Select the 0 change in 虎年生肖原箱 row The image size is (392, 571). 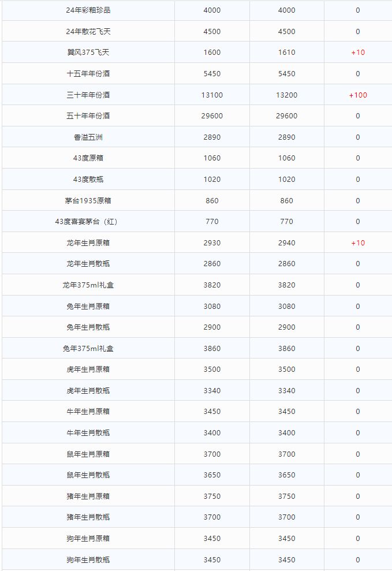pos(358,370)
